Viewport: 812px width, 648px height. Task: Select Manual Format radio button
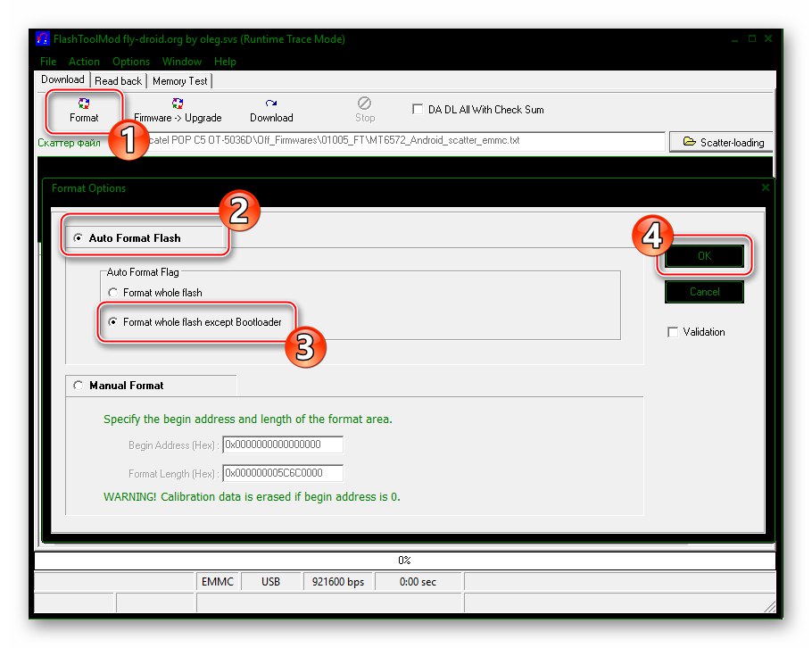pyautogui.click(x=79, y=386)
